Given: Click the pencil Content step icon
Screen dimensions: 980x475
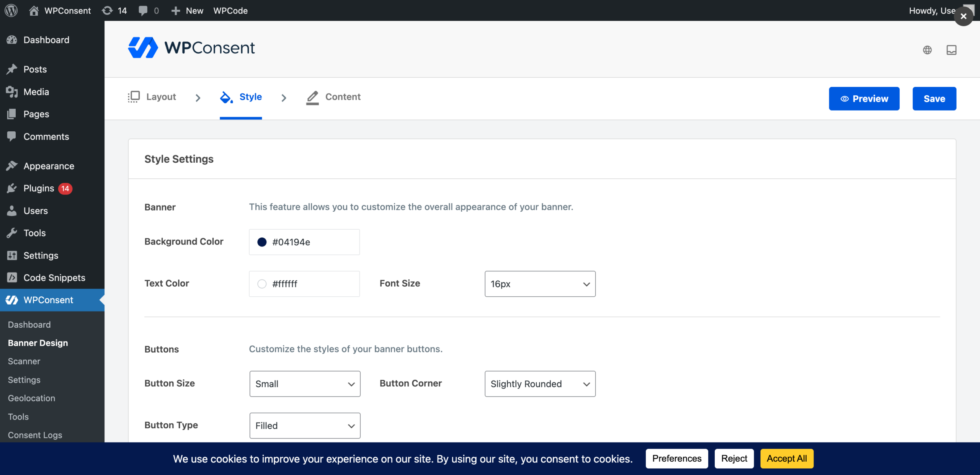Looking at the screenshot, I should point(312,97).
